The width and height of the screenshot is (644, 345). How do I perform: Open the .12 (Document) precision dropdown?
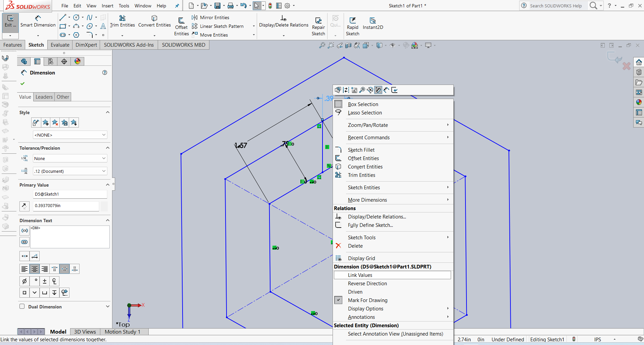click(x=70, y=171)
